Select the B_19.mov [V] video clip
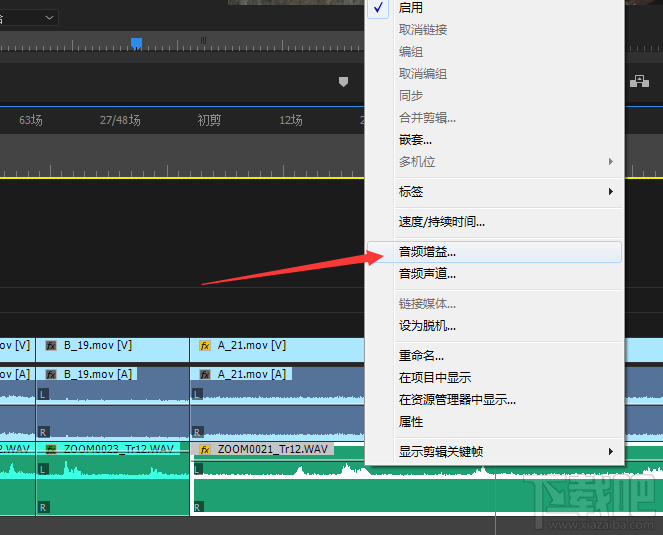 (112, 350)
